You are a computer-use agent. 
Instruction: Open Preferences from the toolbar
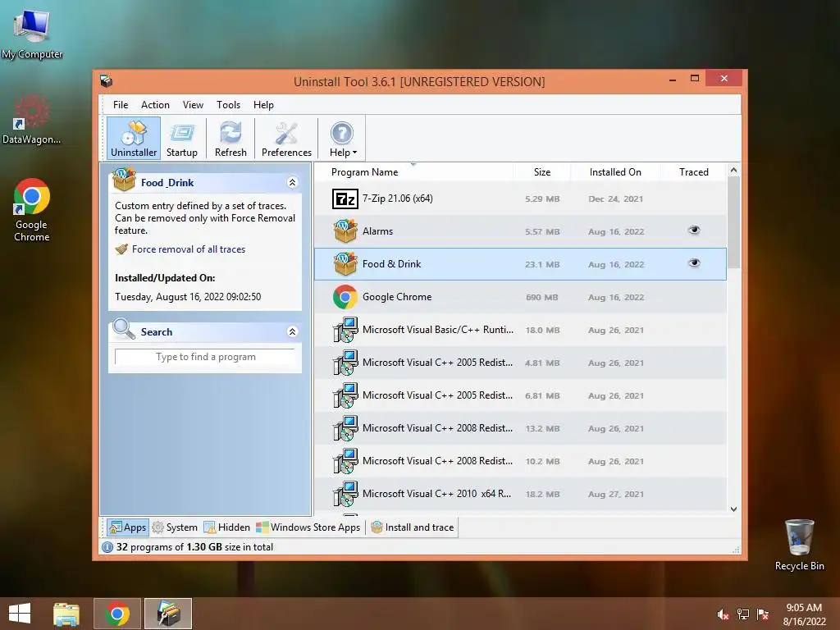286,139
